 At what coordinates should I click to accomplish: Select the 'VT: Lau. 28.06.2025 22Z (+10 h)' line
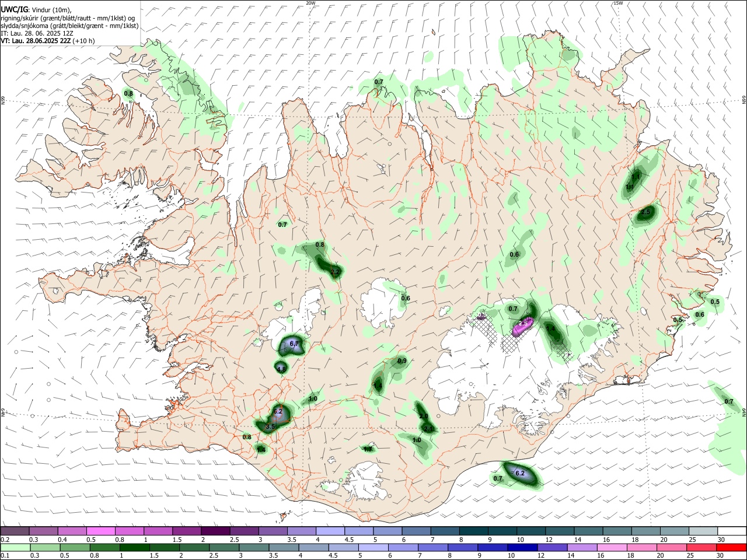click(x=47, y=41)
